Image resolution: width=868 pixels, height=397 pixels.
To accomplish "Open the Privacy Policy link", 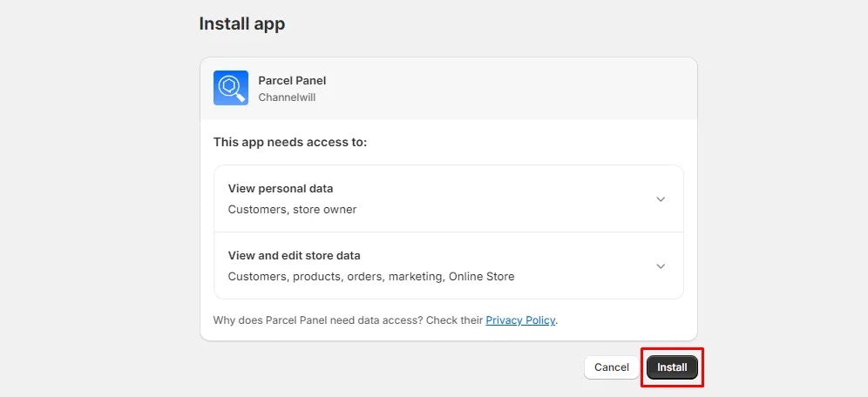I will point(520,320).
